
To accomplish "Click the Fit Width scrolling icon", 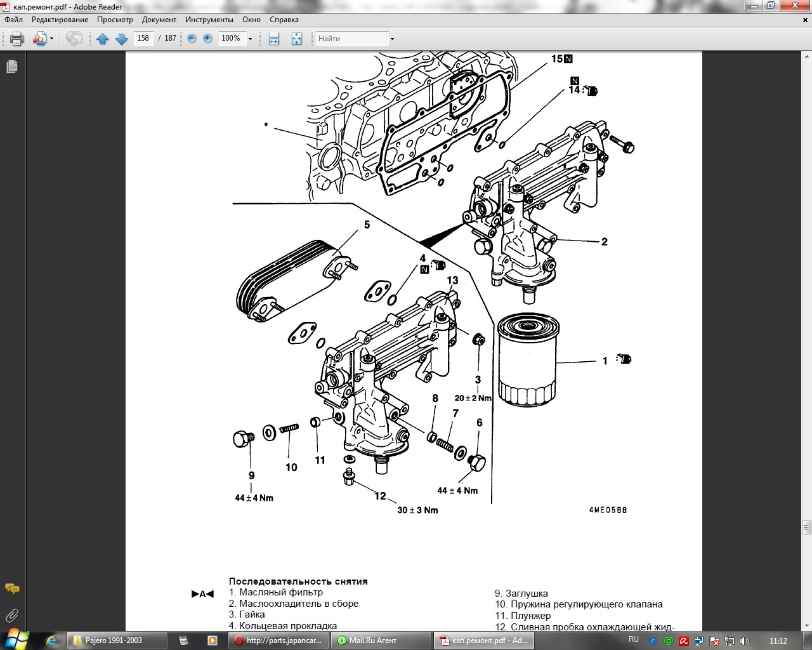I will [x=273, y=39].
